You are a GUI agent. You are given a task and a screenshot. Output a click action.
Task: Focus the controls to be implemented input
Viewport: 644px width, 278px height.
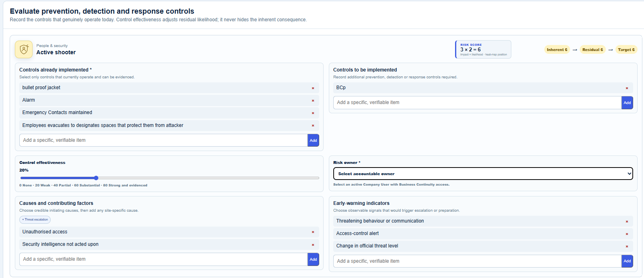[x=477, y=102]
